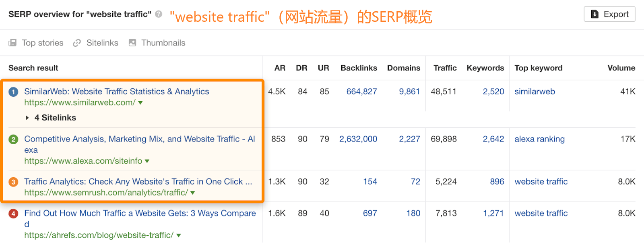644x243 pixels.
Task: Click the position 1 badge for SimilarWeb
Action: 13,92
